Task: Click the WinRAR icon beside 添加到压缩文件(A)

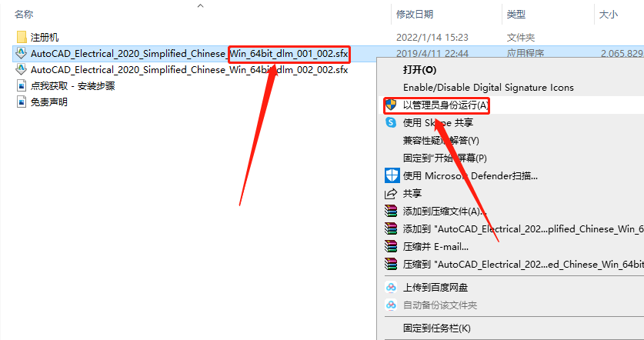Action: point(391,211)
